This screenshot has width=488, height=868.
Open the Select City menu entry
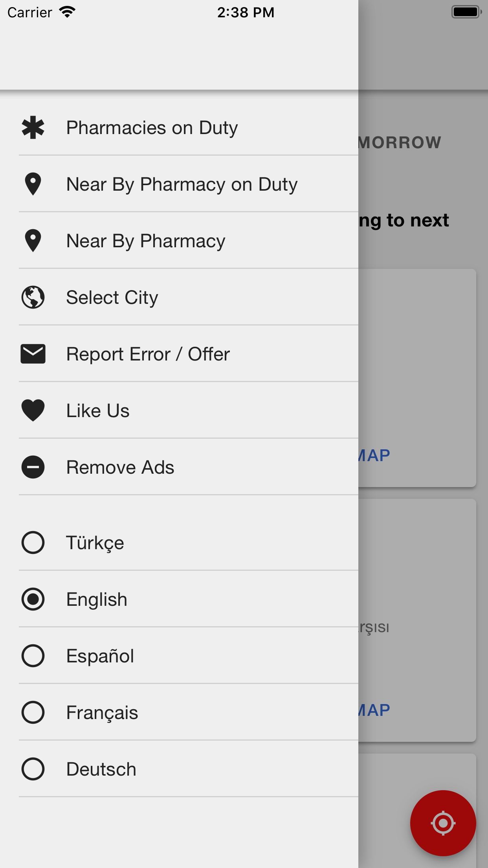(112, 298)
